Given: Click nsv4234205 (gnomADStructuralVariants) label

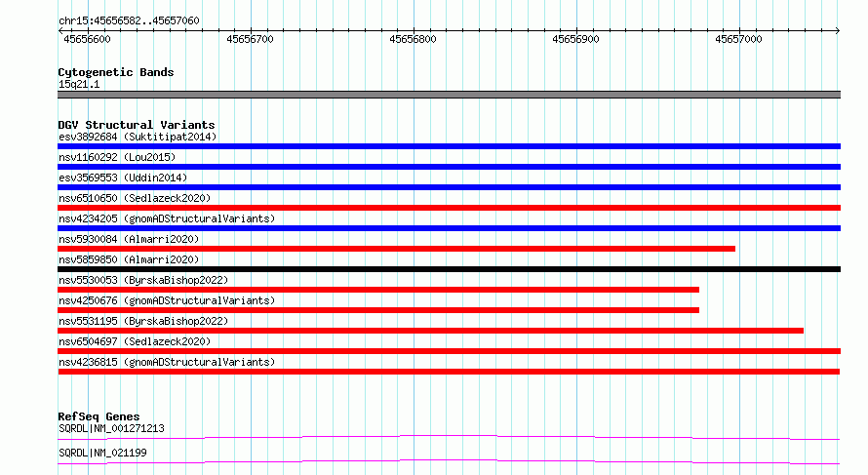Looking at the screenshot, I should (167, 218).
